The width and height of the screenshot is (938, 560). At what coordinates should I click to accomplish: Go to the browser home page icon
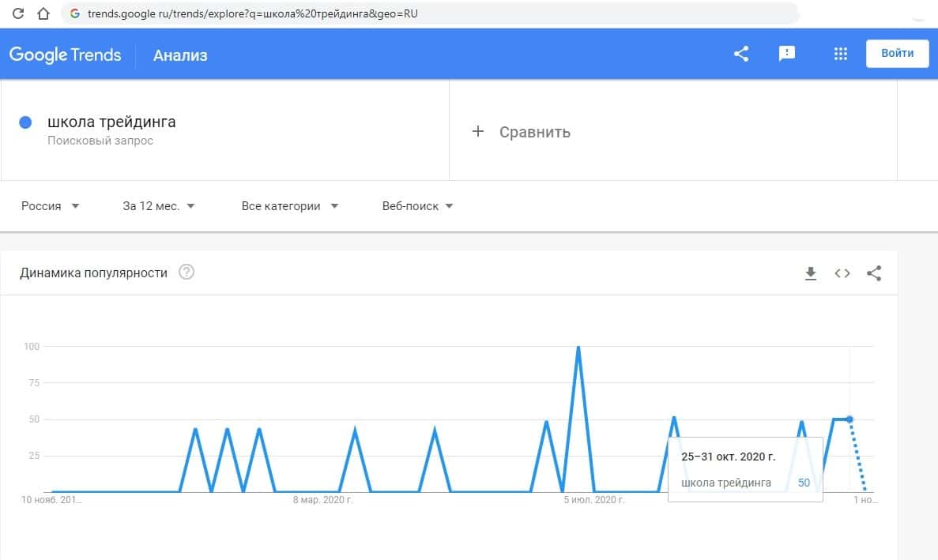coord(44,13)
